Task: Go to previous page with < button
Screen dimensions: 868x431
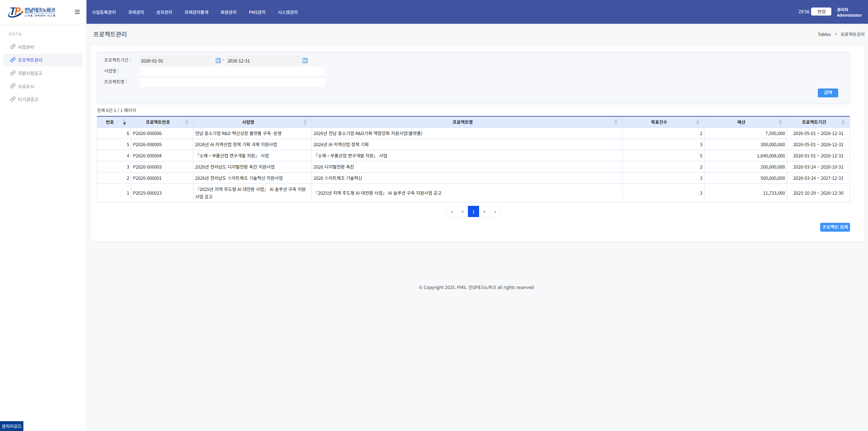Action: pyautogui.click(x=462, y=211)
